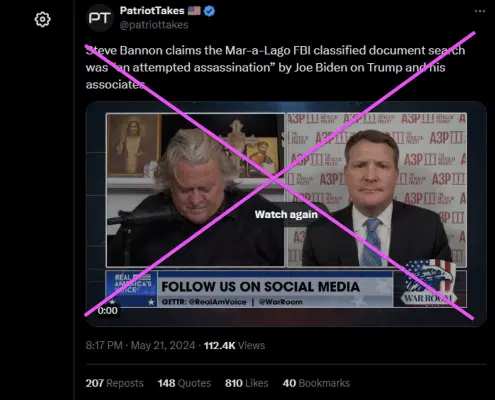The height and width of the screenshot is (400, 495).
Task: Click the right video panel with suited man
Action: (377, 190)
